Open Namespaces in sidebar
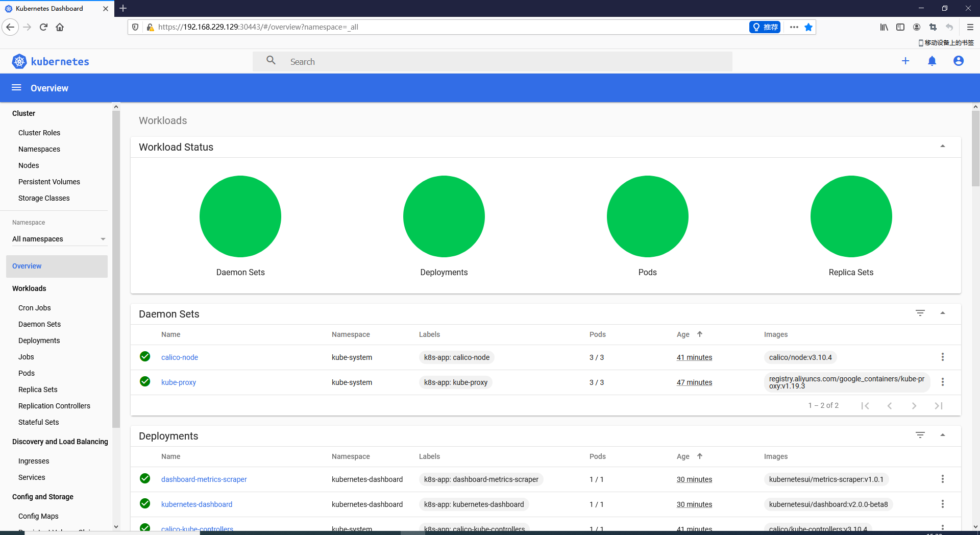 coord(39,149)
